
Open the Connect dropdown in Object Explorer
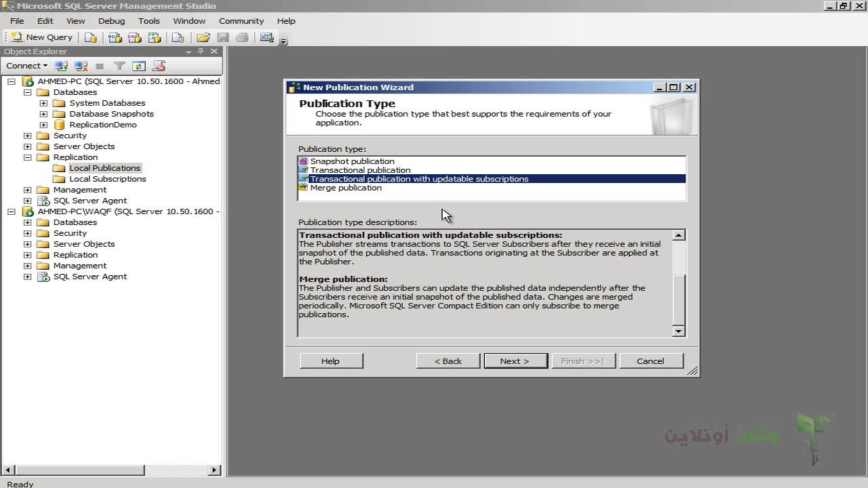[x=26, y=66]
